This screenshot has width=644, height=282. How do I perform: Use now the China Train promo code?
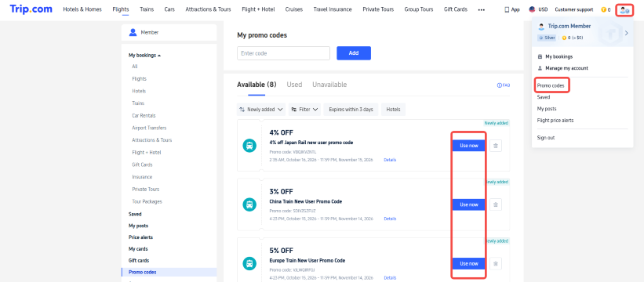point(468,204)
